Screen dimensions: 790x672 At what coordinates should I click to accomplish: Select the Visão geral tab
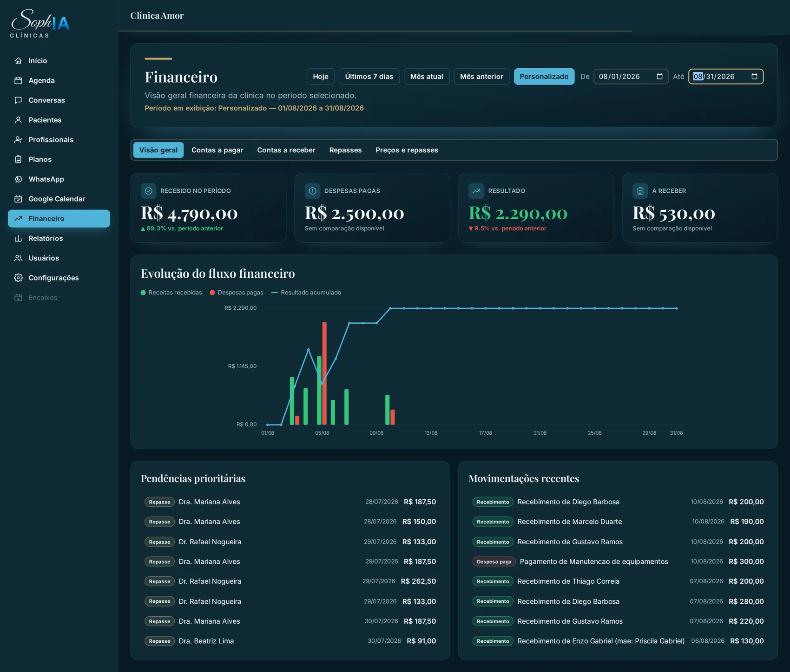tap(158, 150)
